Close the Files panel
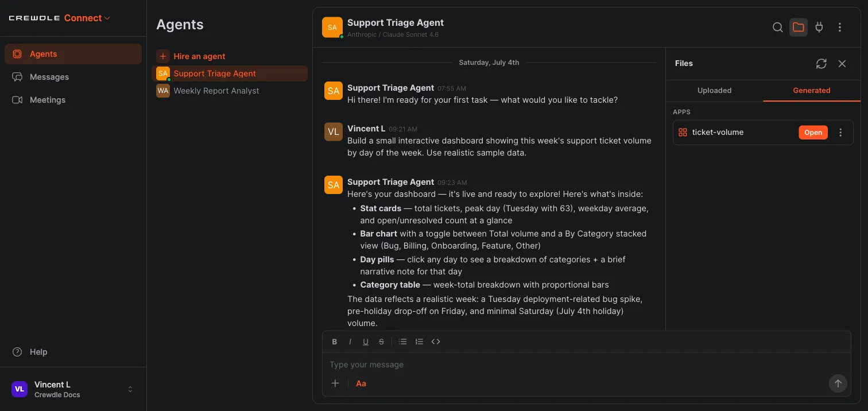 coord(842,64)
